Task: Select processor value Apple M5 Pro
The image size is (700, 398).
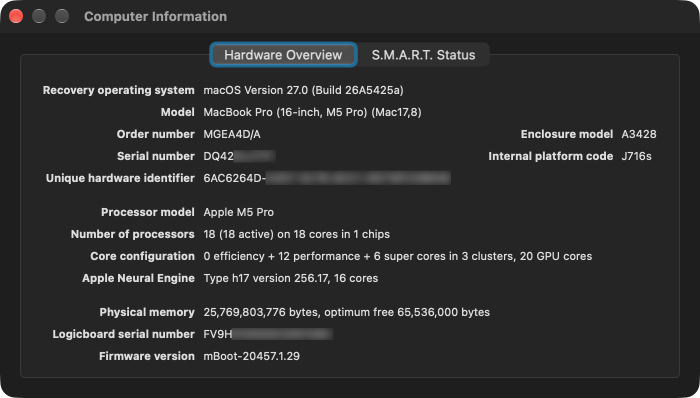Action: click(238, 212)
